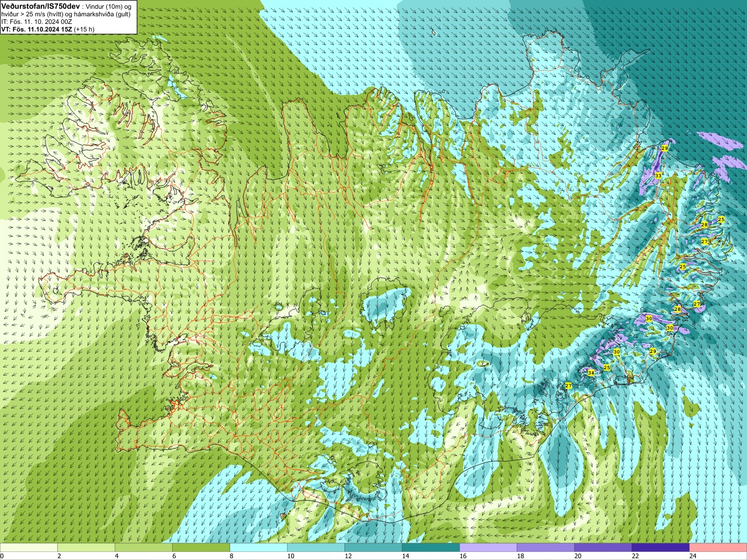Click the yellow gust label 33
Screen dimensions: 747x560
[x=658, y=176]
